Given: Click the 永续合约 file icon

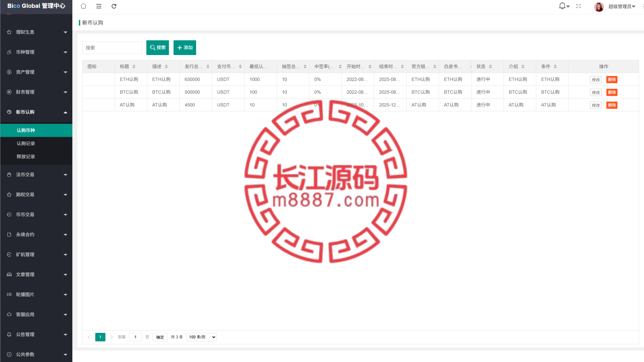Looking at the screenshot, I should coord(9,235).
